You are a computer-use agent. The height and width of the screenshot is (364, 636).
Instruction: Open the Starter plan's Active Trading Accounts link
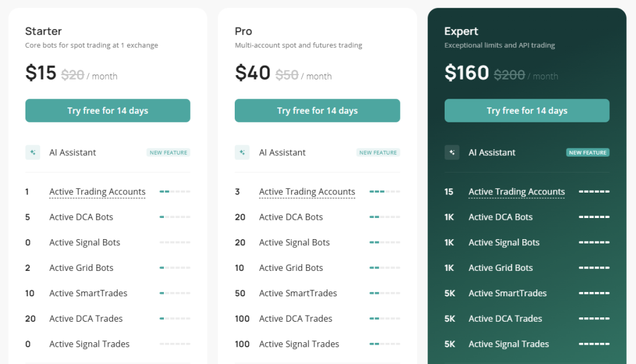[x=98, y=192]
